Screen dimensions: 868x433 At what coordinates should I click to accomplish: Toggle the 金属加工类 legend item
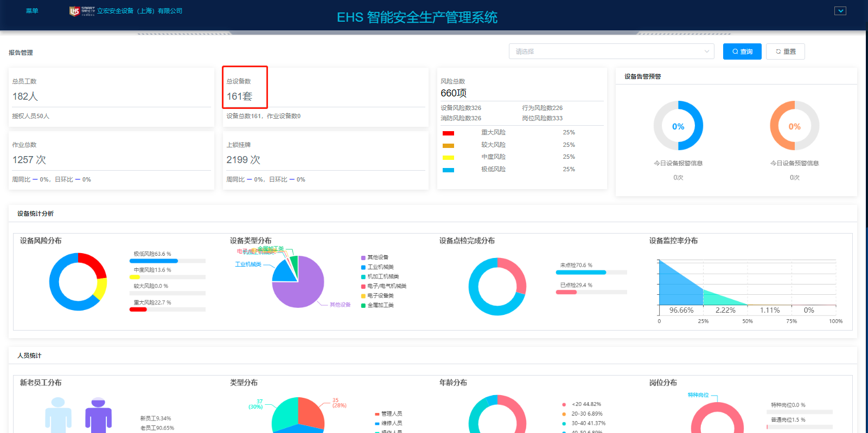pos(378,305)
